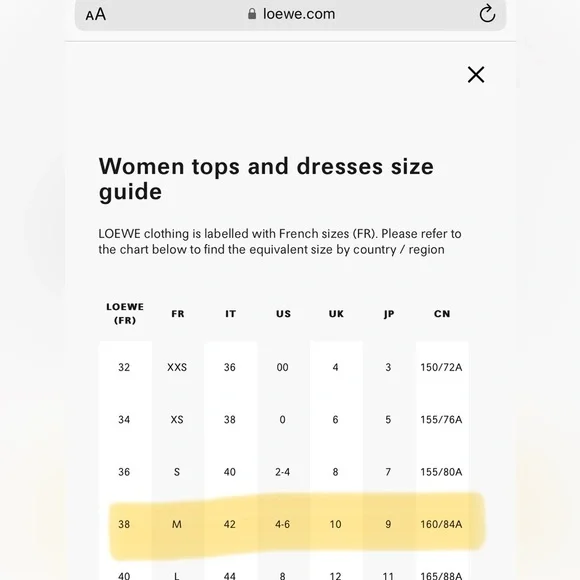The image size is (580, 580).
Task: Click the highlighted size 38 cell
Action: click(124, 524)
